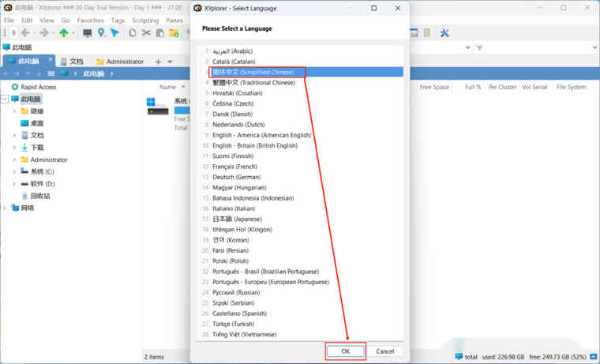Screen dimensions: 600x364
Task: Click the Copy icon in toolbar
Action: [133, 33]
